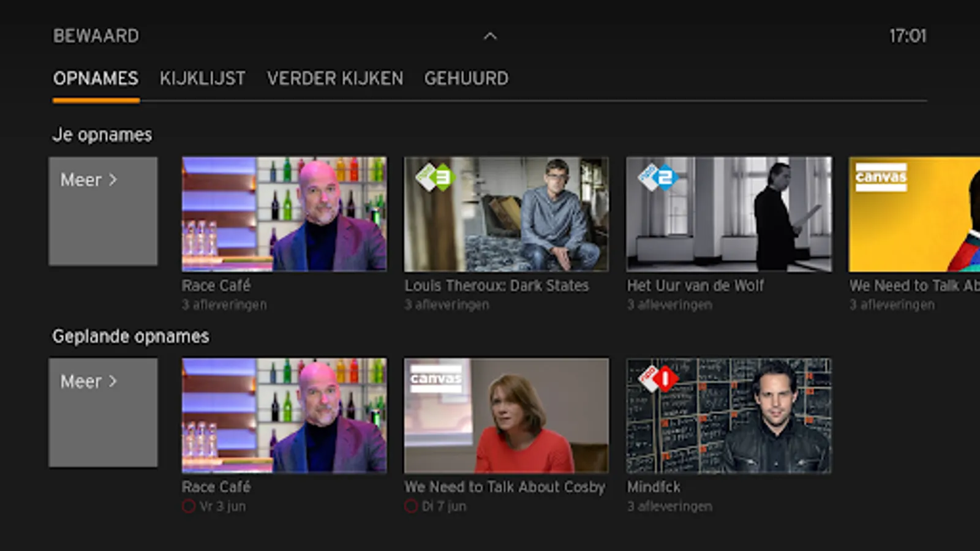The image size is (980, 551).
Task: Click the Canvas logo on Cosby planned recording
Action: coord(436,378)
